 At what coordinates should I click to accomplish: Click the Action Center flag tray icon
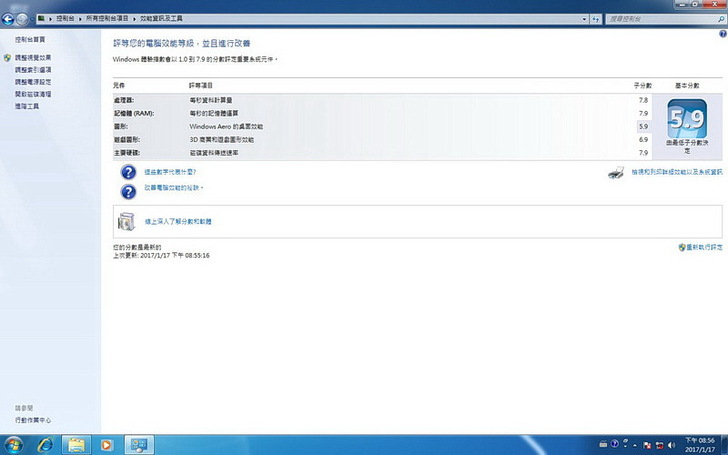[647, 445]
